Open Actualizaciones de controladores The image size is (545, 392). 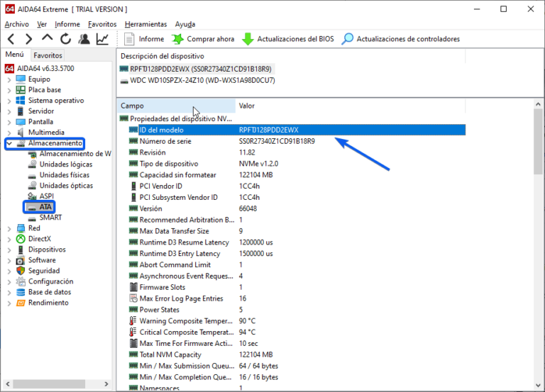coord(400,39)
